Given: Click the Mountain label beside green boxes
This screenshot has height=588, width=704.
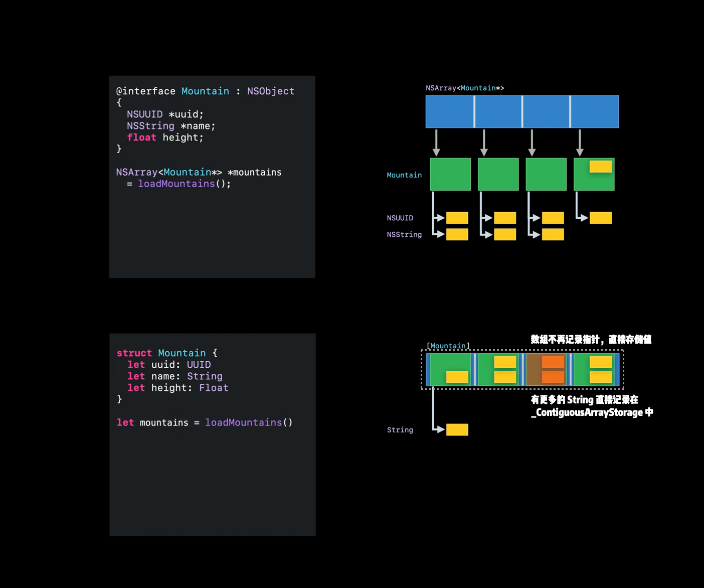Looking at the screenshot, I should (x=404, y=175).
